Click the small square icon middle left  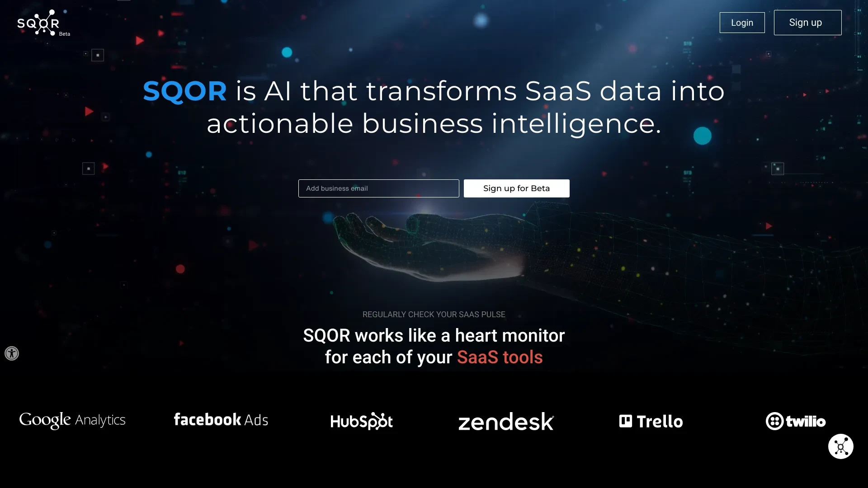click(89, 168)
